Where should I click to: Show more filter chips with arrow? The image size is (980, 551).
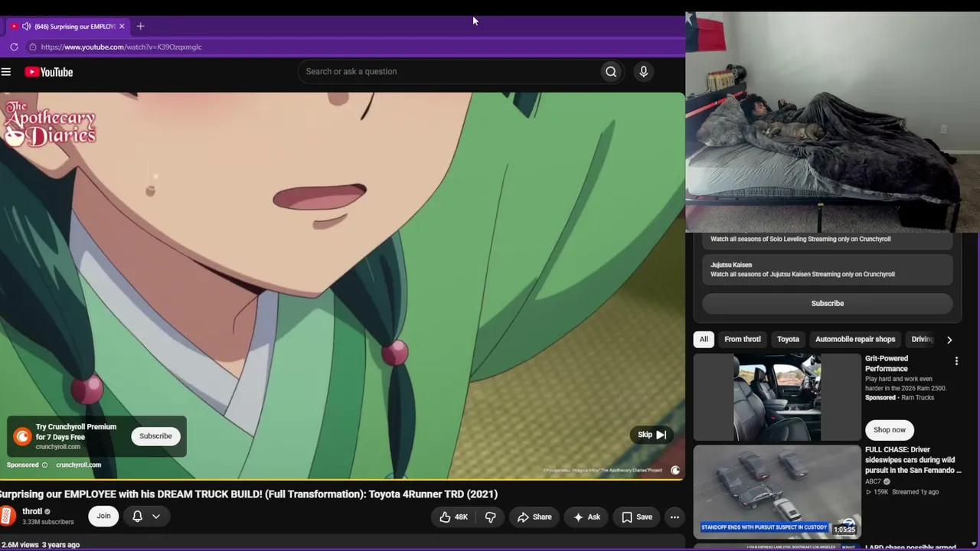(949, 340)
